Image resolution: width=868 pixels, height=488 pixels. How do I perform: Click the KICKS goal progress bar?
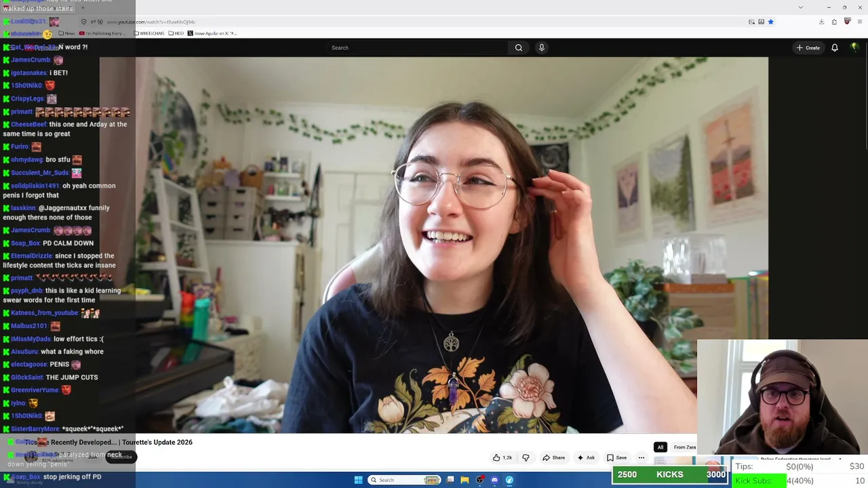point(670,474)
